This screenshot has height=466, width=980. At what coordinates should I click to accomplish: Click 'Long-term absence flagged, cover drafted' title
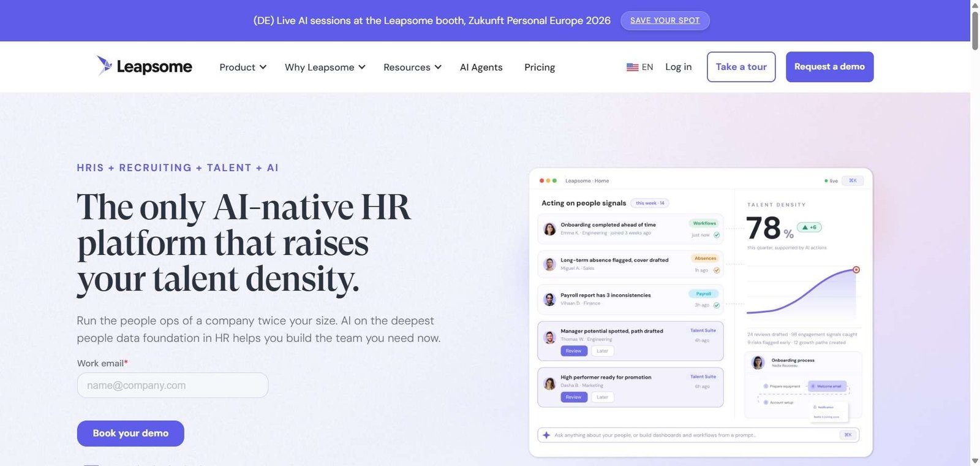click(x=614, y=260)
